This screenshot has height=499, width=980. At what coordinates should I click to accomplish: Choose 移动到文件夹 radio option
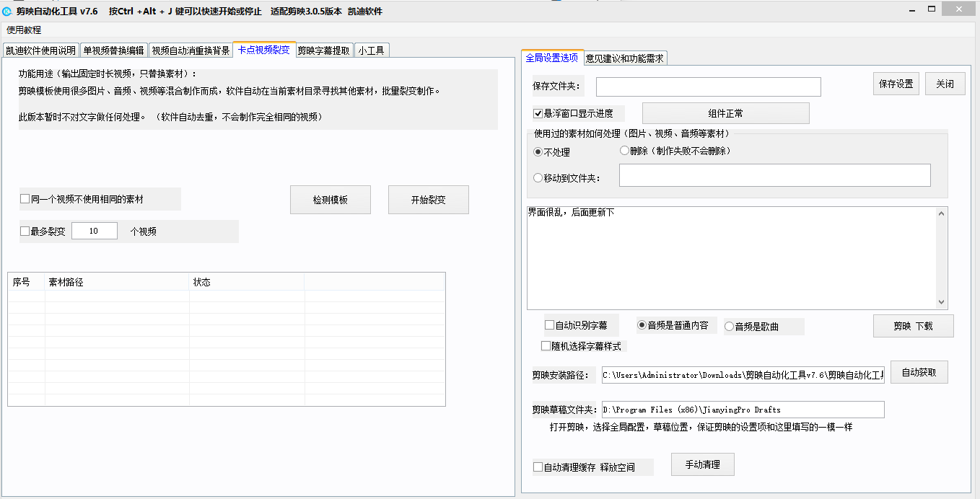pos(538,177)
